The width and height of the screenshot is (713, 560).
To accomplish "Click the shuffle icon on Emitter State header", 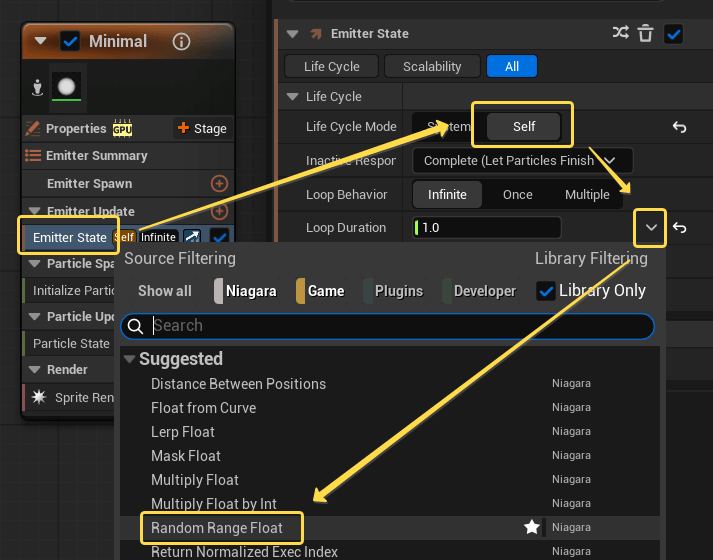I will (x=620, y=33).
